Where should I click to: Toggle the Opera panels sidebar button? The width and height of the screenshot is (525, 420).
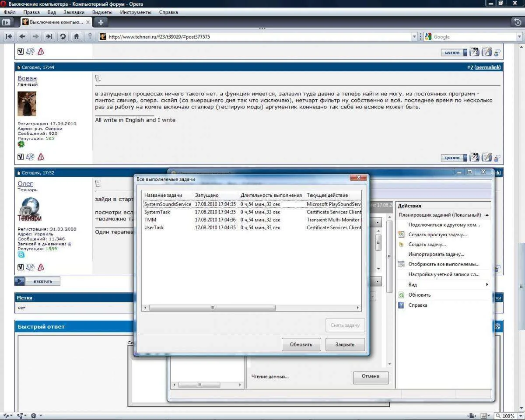(x=6, y=22)
